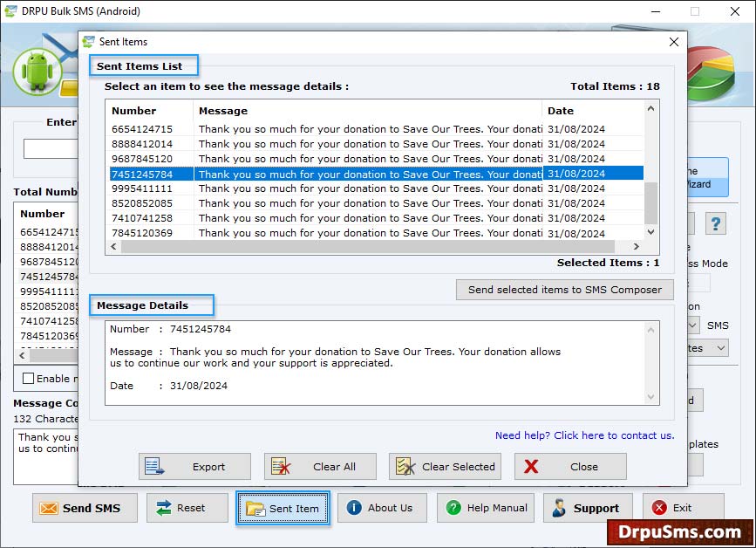756x548 pixels.
Task: Click the blue question mark help icon
Action: 716,223
